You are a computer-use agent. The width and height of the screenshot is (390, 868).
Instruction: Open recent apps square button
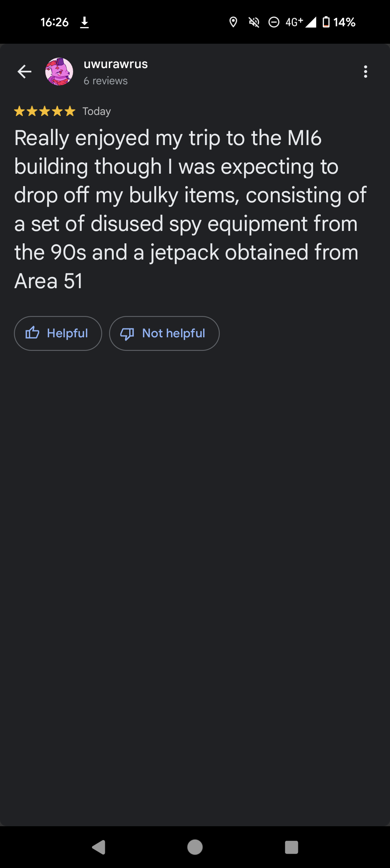click(x=291, y=847)
